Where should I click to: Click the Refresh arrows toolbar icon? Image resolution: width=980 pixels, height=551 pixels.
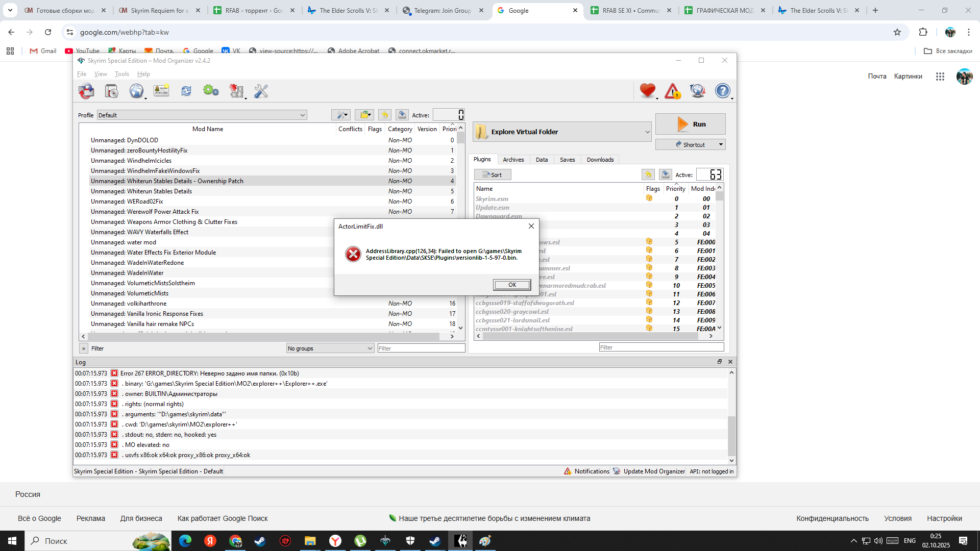pos(186,91)
